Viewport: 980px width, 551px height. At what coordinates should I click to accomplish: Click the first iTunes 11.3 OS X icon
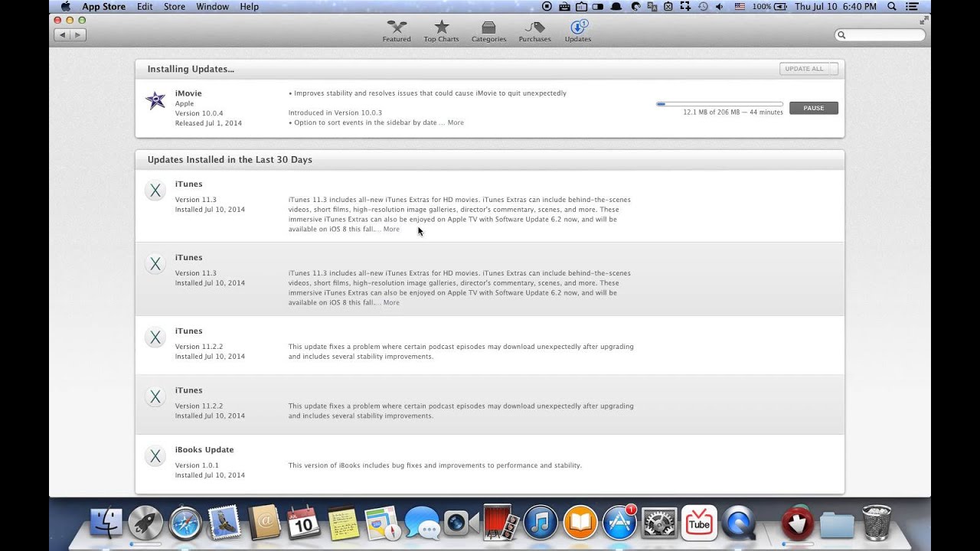click(155, 191)
